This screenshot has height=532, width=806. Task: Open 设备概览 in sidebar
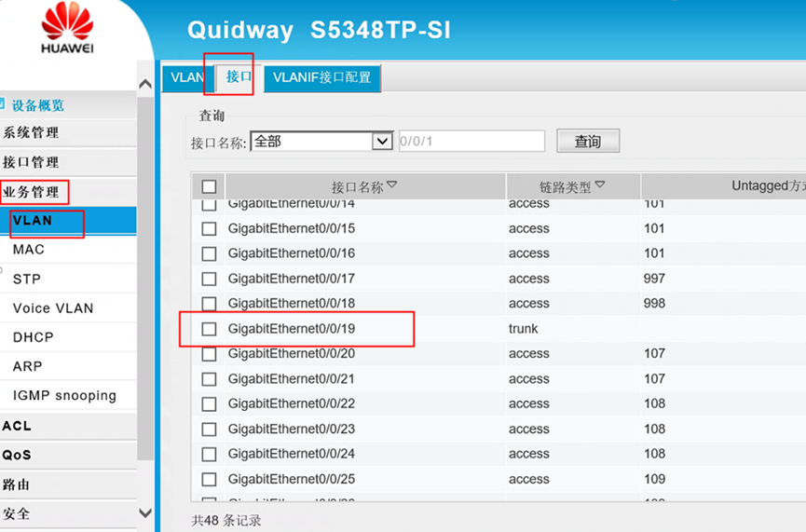[38, 105]
